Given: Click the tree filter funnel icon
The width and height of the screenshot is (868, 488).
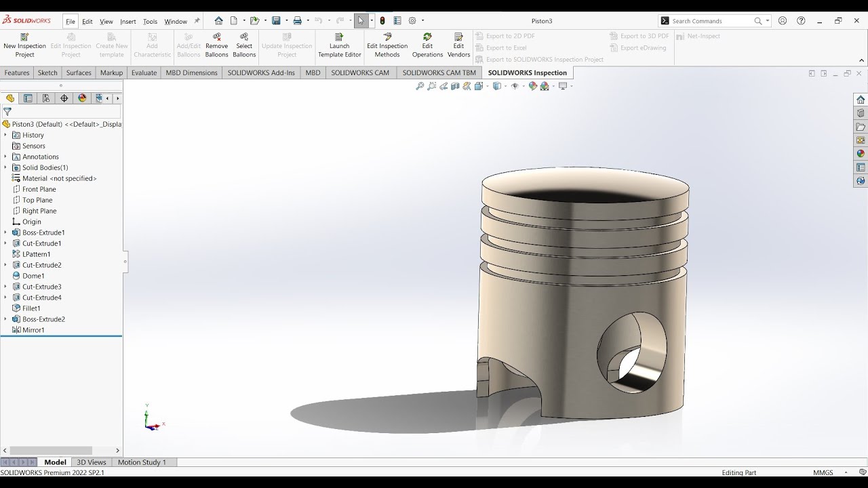Looking at the screenshot, I should [x=7, y=112].
